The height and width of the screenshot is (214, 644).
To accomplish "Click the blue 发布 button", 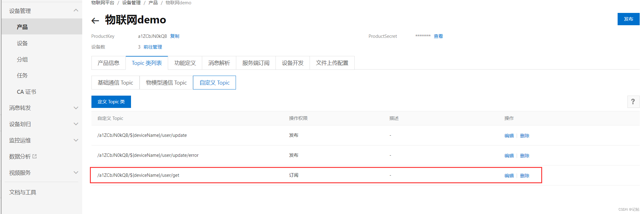I will pyautogui.click(x=629, y=19).
